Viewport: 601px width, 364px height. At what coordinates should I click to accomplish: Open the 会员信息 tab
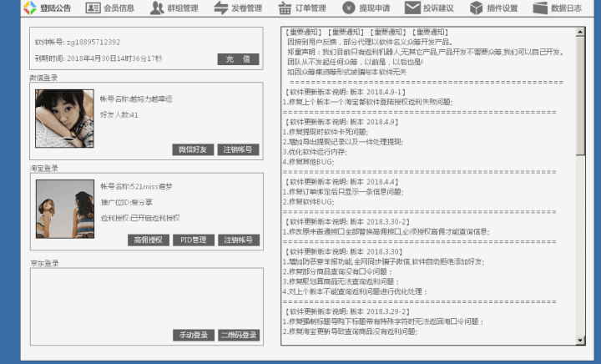coord(119,8)
